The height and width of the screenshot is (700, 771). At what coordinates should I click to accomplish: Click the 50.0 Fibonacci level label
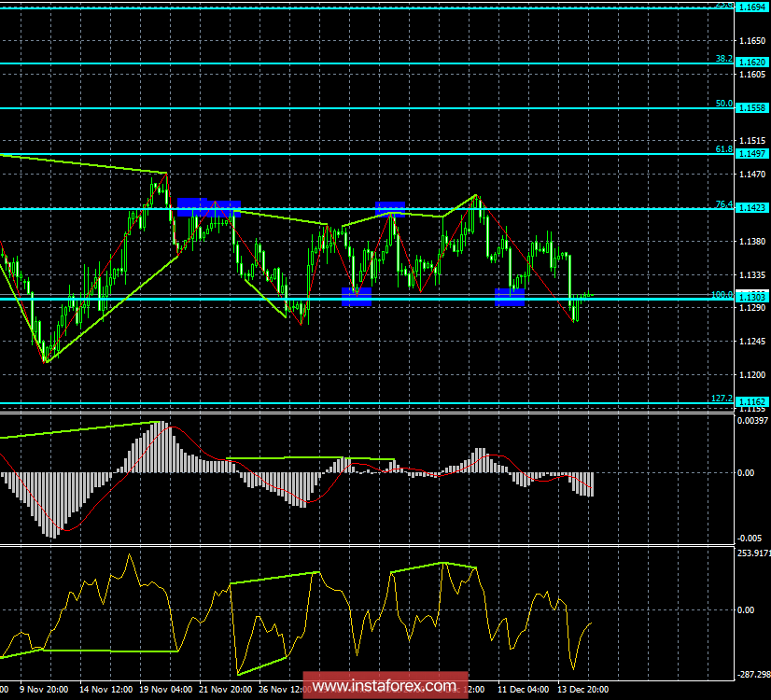click(723, 104)
